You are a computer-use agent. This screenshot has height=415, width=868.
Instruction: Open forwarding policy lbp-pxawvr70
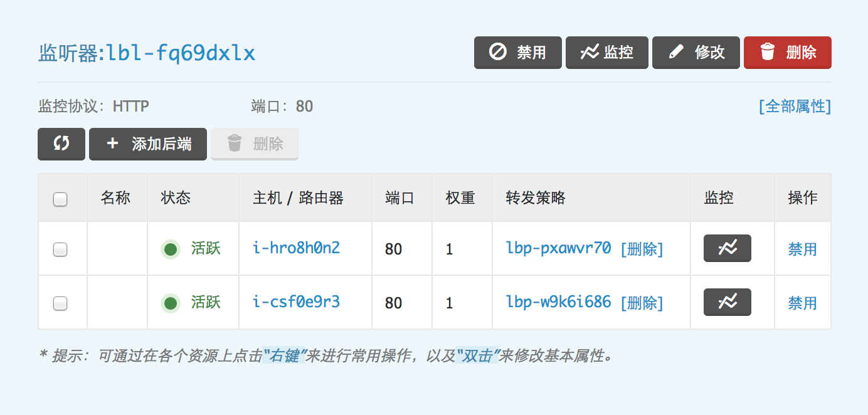558,248
